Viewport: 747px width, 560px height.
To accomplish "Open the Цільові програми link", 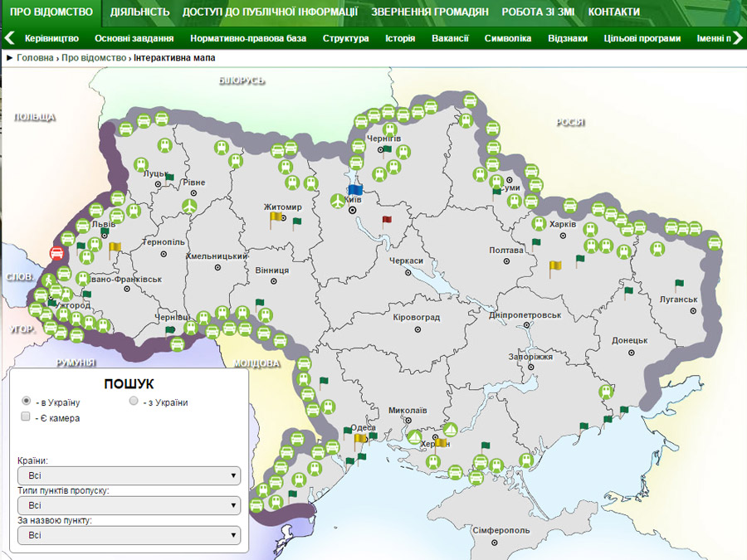I will tap(642, 38).
